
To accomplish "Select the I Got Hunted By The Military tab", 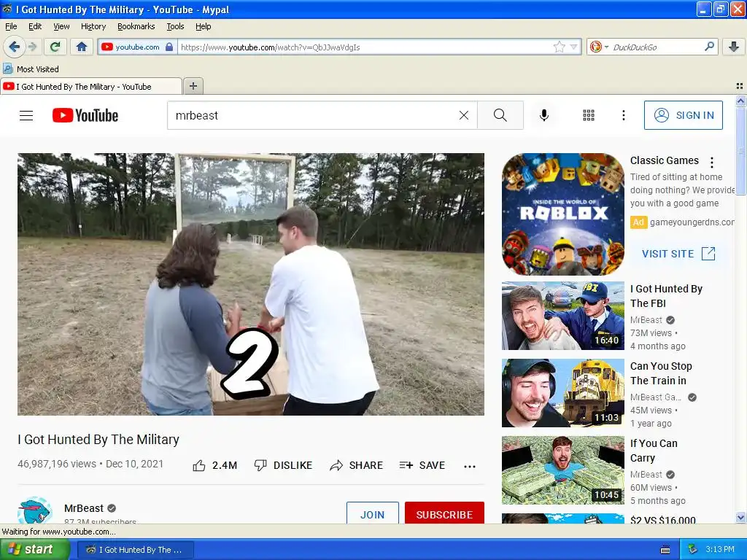I will [90, 86].
